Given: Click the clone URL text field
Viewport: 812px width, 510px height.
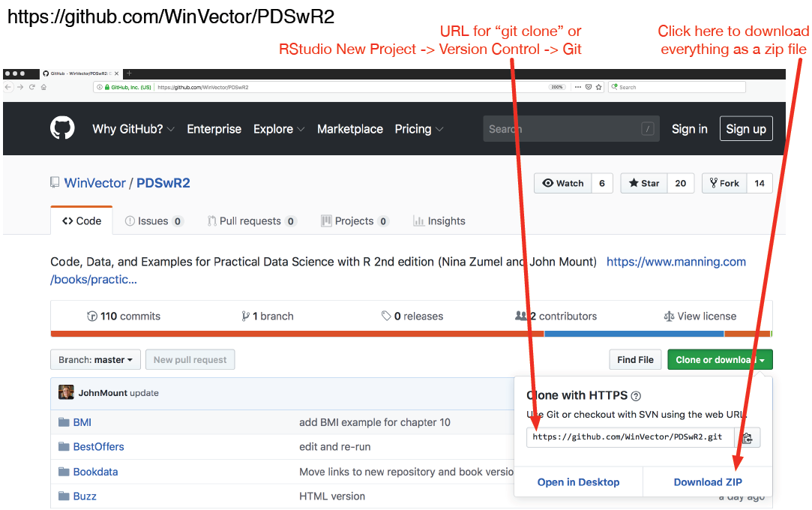Looking at the screenshot, I should 628,436.
